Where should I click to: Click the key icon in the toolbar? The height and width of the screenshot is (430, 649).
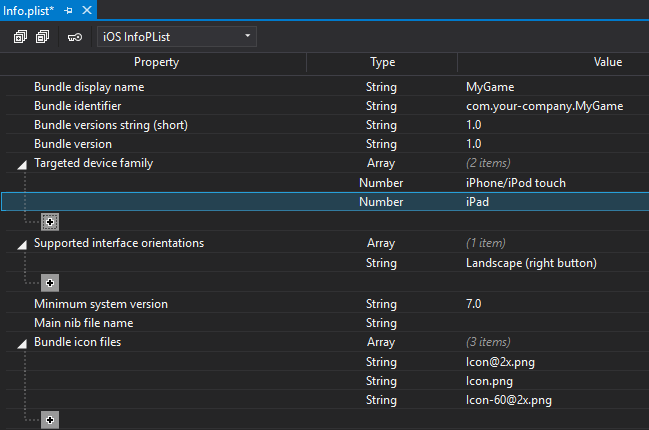coord(75,37)
